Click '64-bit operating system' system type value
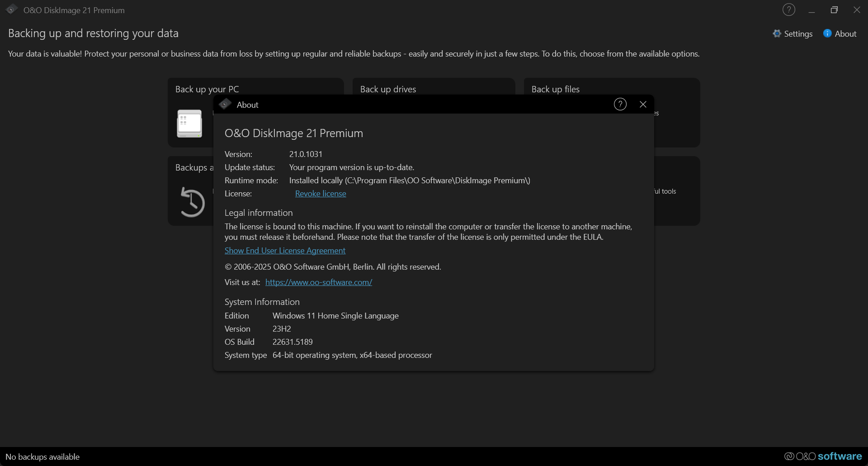The width and height of the screenshot is (868, 466). tap(352, 355)
